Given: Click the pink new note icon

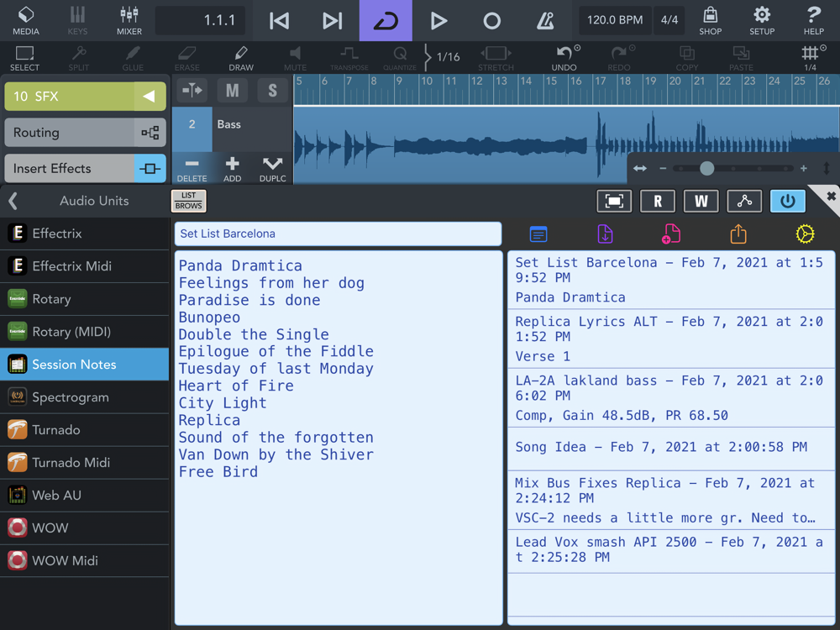Looking at the screenshot, I should click(x=671, y=234).
